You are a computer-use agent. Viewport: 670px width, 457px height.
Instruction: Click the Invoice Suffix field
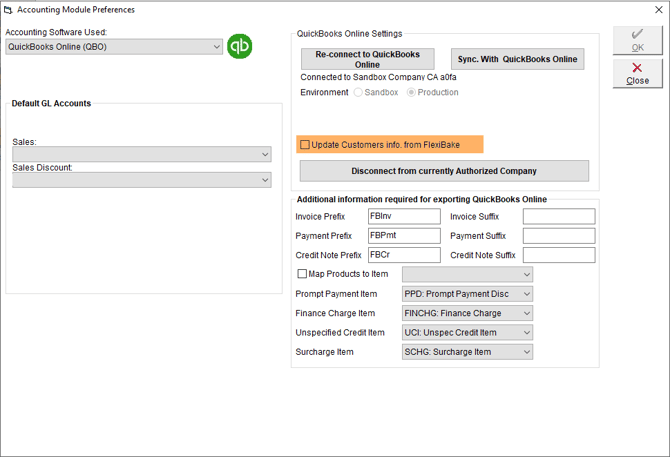tap(559, 216)
